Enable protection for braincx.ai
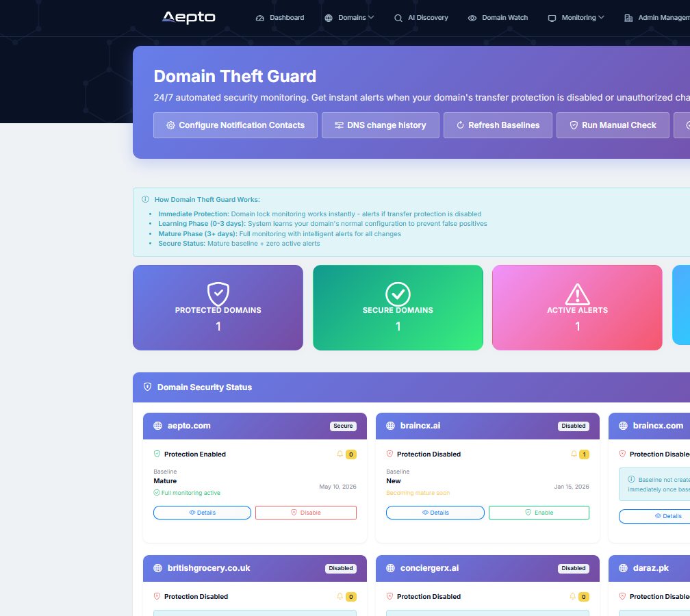Screen dimensions: 690x616 coord(539,513)
